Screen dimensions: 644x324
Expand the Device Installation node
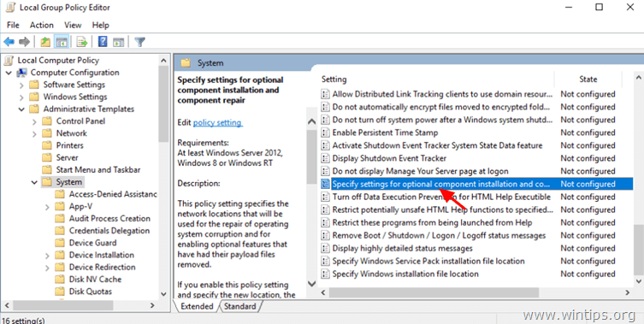47,256
